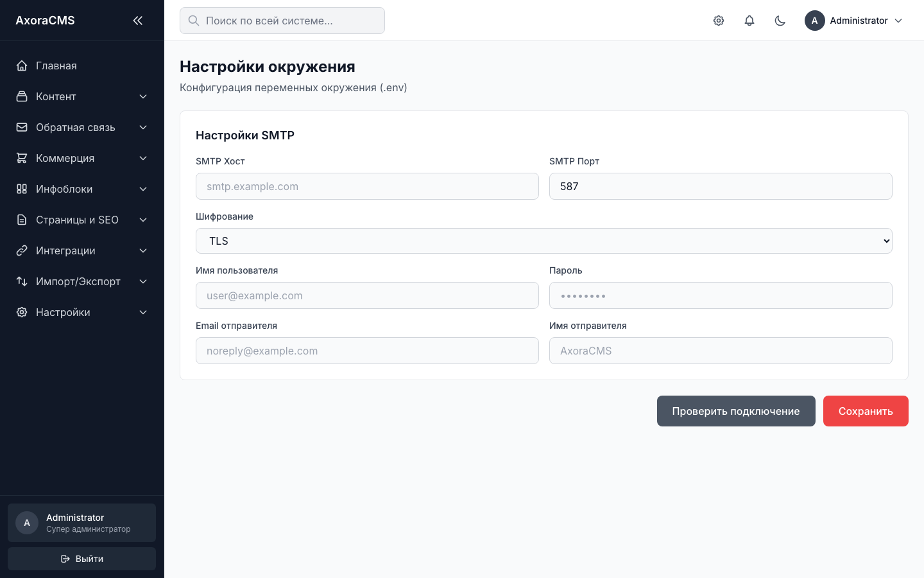
Task: Click the Конфигурация переменных окружения (.env) subtitle
Action: pyautogui.click(x=293, y=87)
